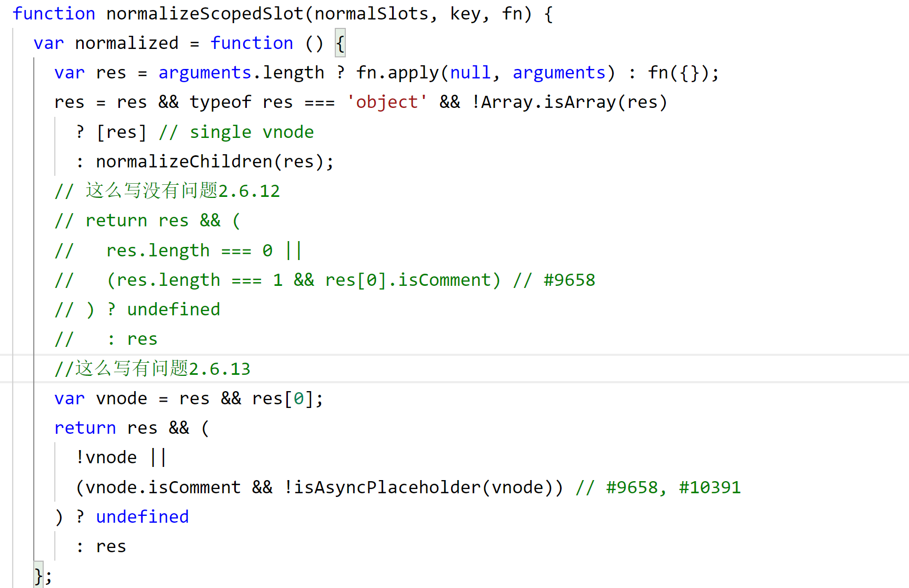Screen dimensions: 909x588
Task: Click the #9658 issue reference in commented code
Action: (569, 280)
